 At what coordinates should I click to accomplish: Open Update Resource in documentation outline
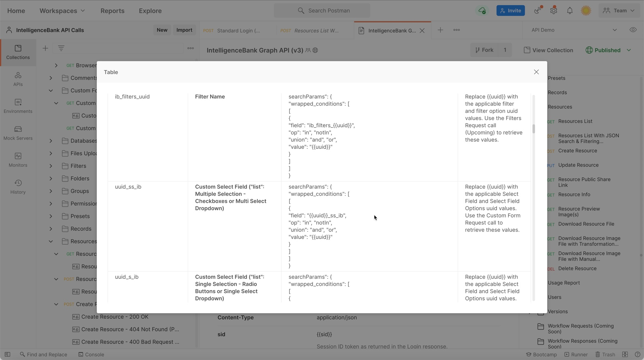coord(578,165)
